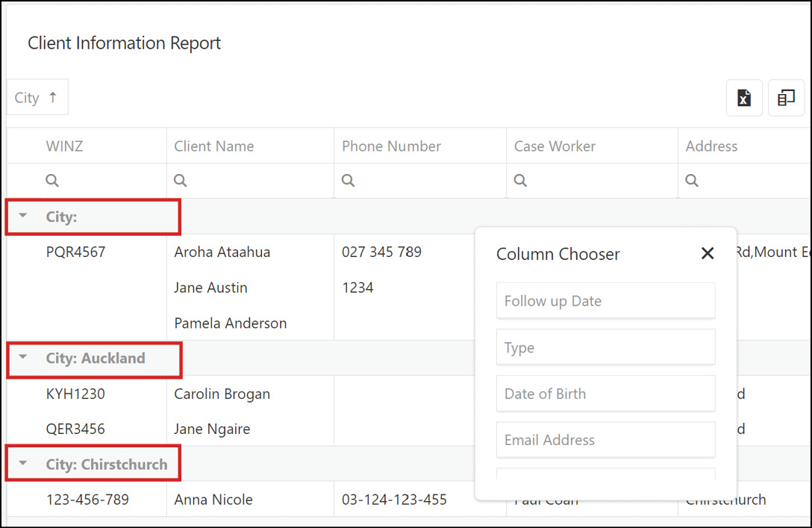Focus the Phone Number filter field

click(x=420, y=180)
